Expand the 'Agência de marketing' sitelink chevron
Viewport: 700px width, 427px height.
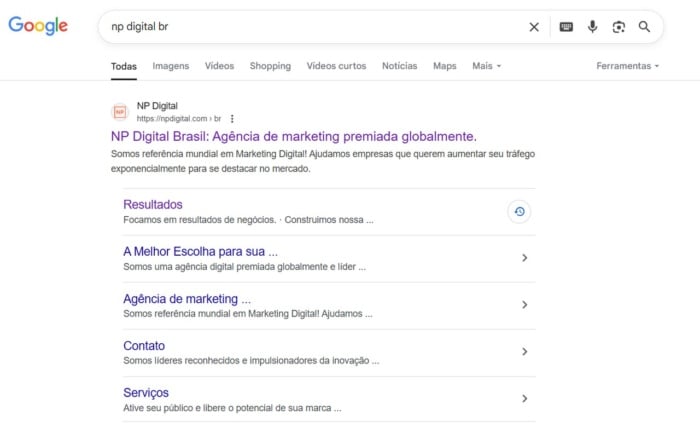[x=525, y=305]
